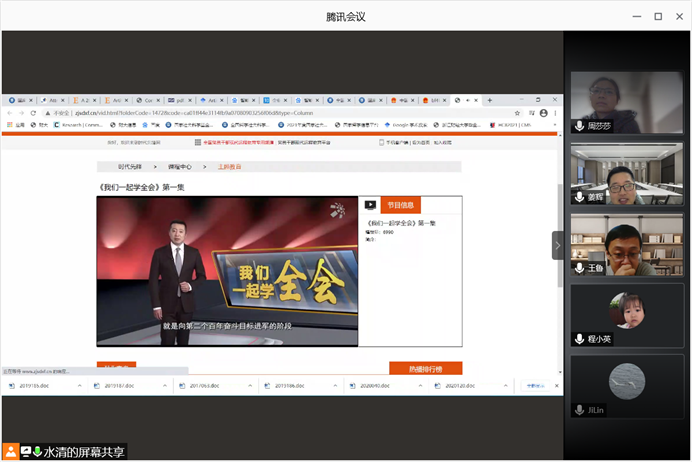Screen dimensions: 692x462
Task: Click the browser refresh icon
Action: point(32,113)
